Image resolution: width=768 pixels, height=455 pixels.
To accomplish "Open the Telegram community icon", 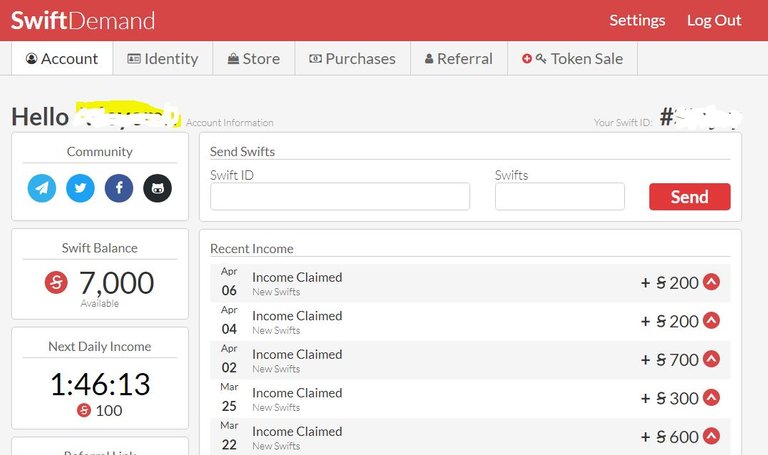I will tap(42, 188).
